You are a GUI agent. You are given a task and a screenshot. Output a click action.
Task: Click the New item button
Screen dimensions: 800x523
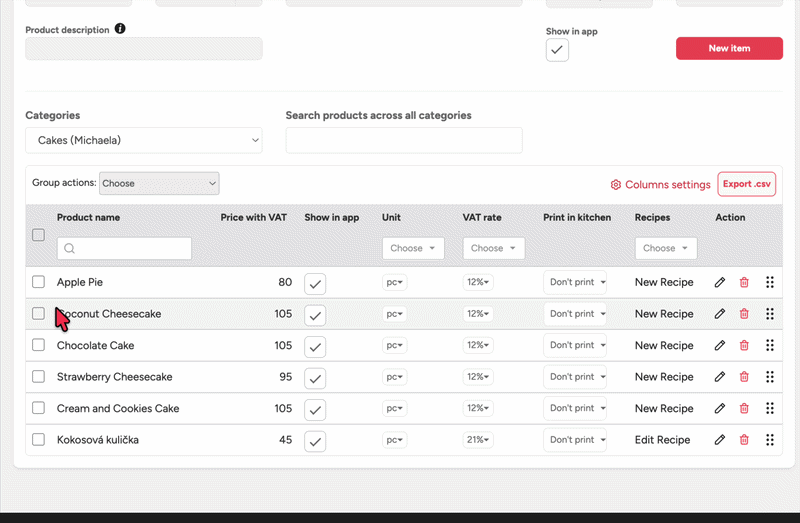[729, 48]
